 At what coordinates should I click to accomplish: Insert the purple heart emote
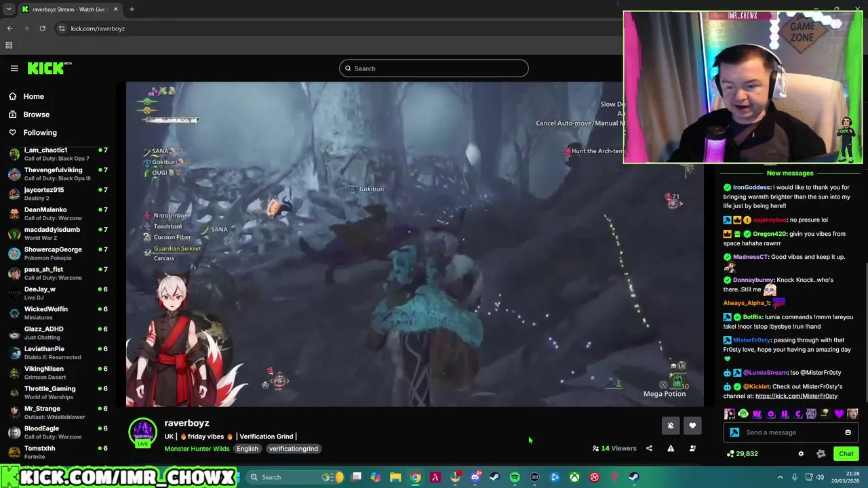[x=839, y=413]
